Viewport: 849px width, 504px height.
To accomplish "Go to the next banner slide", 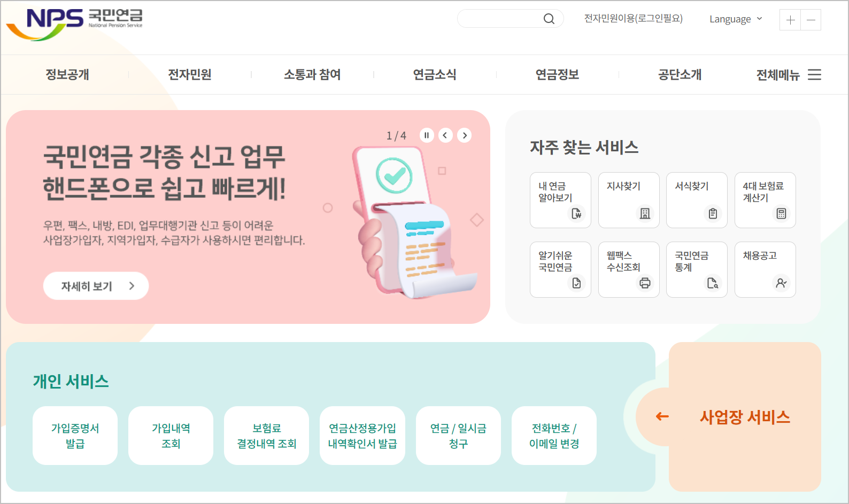I will pyautogui.click(x=465, y=135).
